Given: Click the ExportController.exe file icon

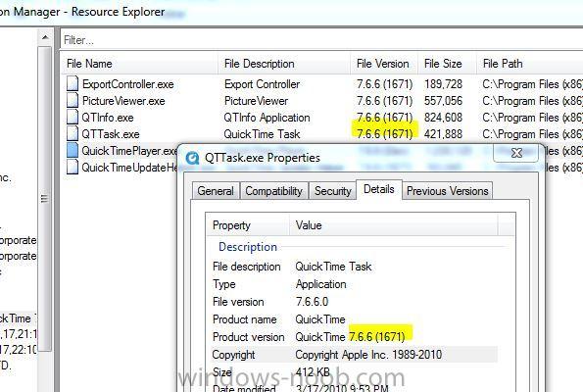Looking at the screenshot, I should [x=73, y=83].
